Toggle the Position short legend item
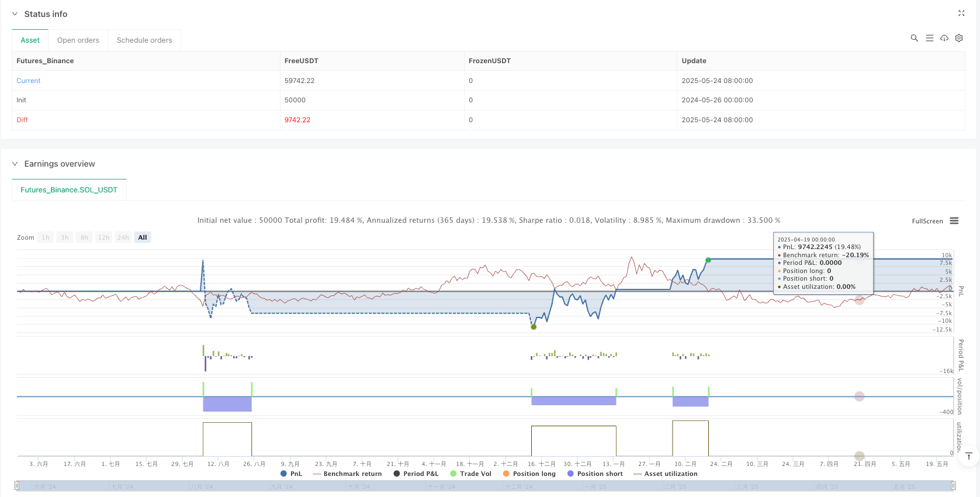This screenshot has height=497, width=980. tap(595, 474)
